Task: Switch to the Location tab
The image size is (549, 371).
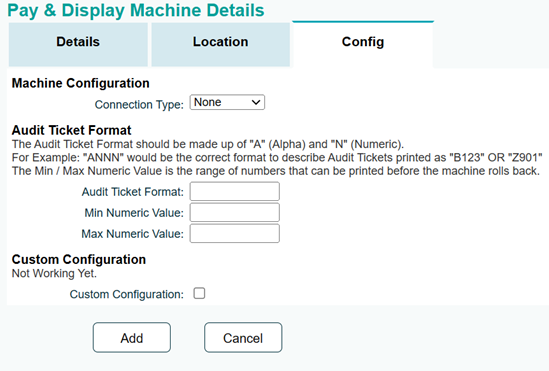Action: pos(221,44)
